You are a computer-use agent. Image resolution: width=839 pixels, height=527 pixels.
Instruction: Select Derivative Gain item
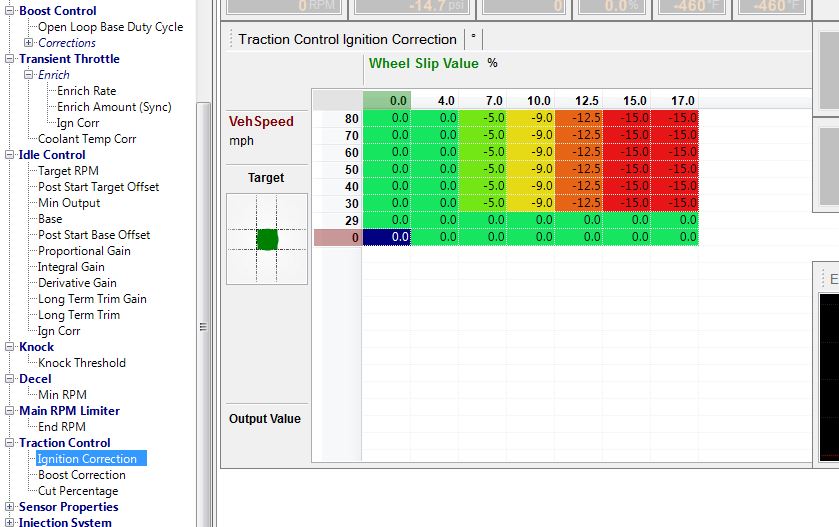(77, 283)
